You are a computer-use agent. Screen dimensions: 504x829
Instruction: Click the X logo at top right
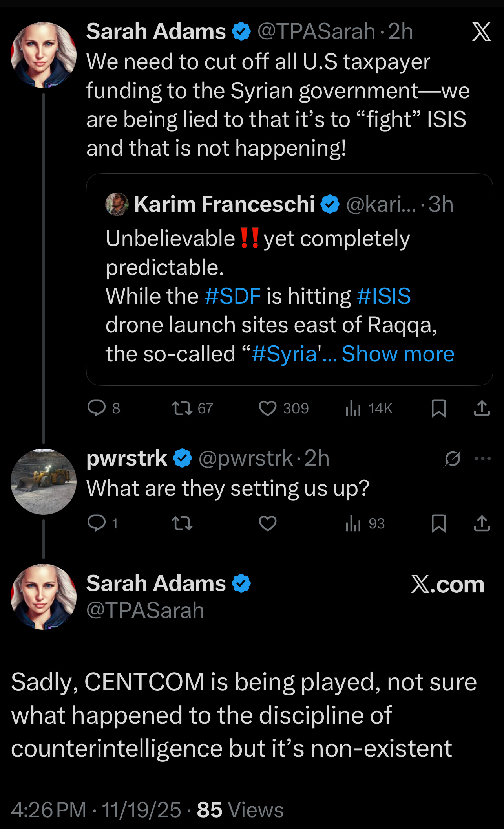(481, 32)
